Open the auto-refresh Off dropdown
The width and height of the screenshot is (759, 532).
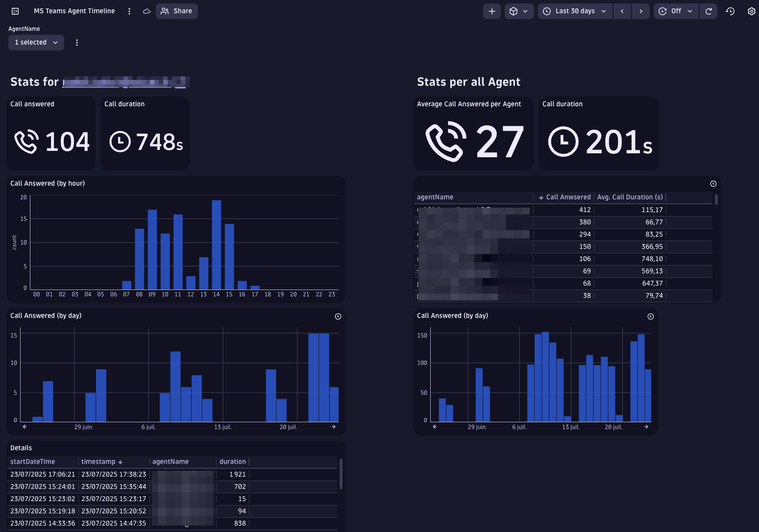676,11
